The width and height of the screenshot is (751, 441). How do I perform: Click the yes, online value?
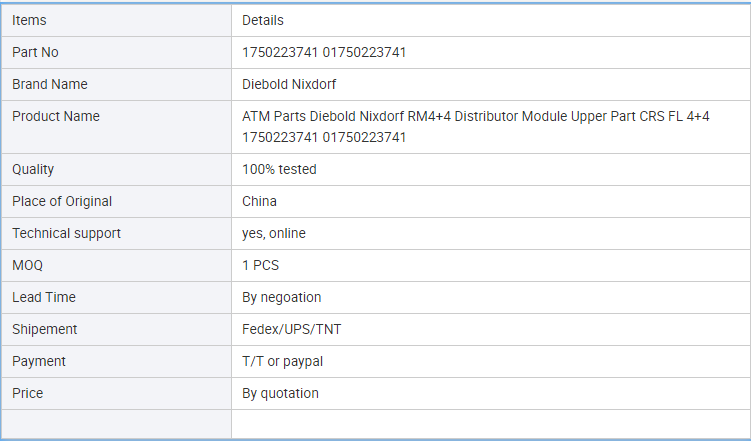[x=273, y=233]
